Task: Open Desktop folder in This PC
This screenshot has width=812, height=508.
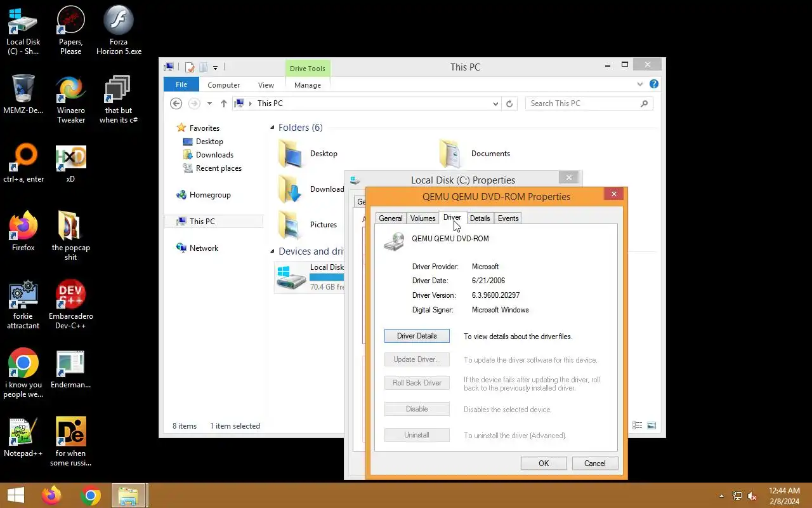Action: pyautogui.click(x=309, y=154)
